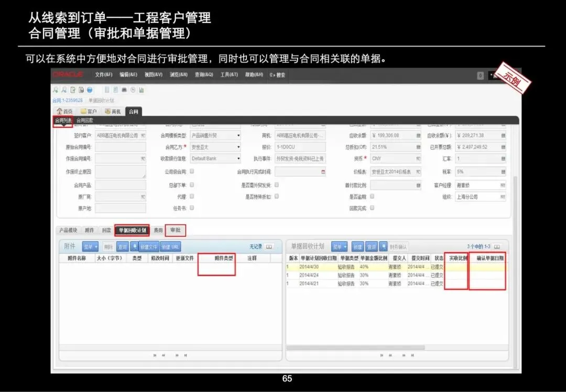Tick the 是否逾期 checkbox
This screenshot has height=392, width=566.
pos(372,196)
